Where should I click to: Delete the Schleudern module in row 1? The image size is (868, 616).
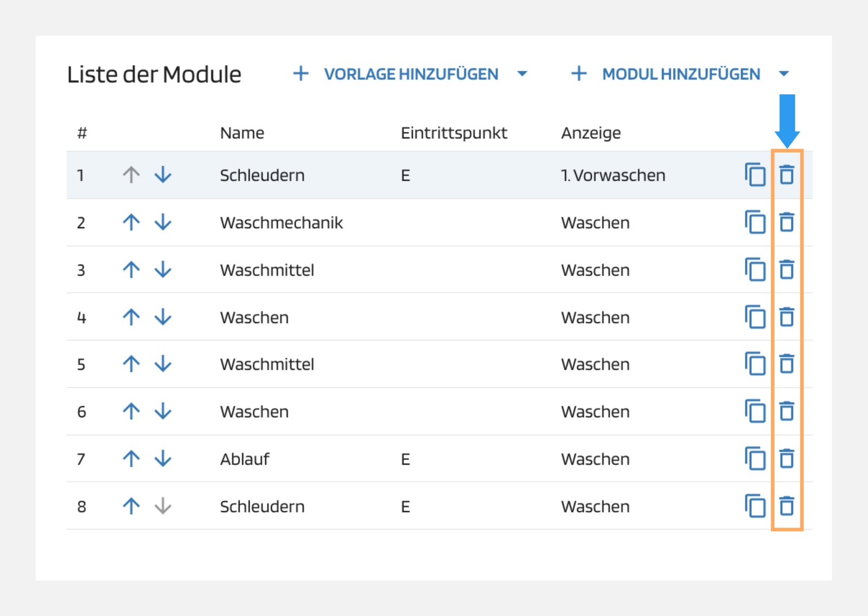(786, 175)
